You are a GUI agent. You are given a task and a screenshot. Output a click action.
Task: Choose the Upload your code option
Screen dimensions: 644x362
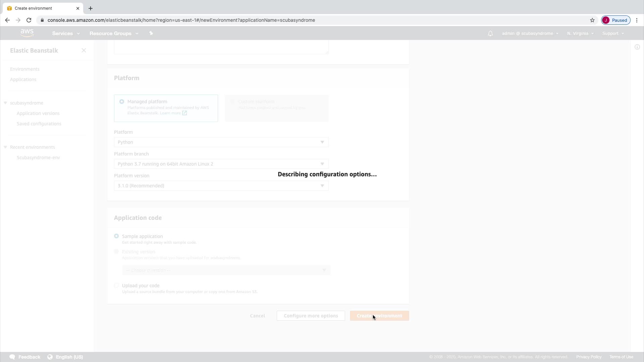116,286
